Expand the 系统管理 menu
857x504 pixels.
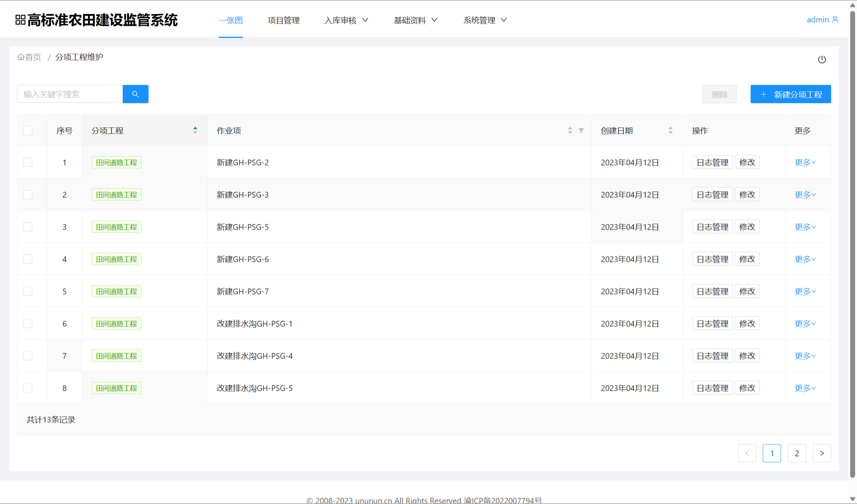(485, 20)
